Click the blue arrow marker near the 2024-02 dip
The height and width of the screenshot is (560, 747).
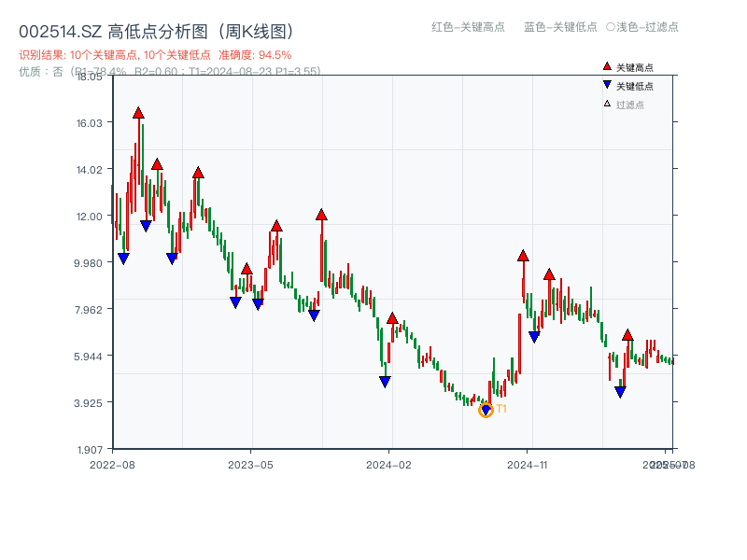(384, 380)
